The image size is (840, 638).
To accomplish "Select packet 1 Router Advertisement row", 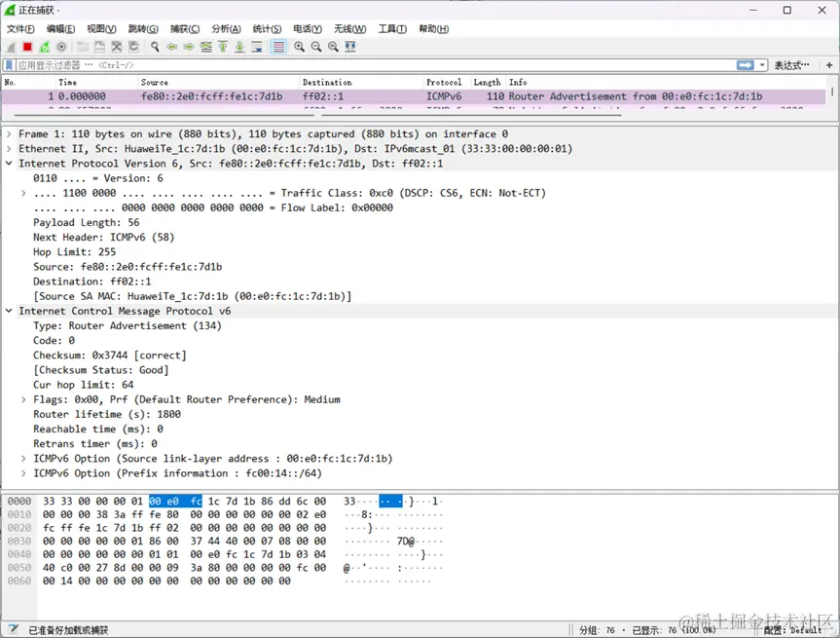I will (414, 96).
